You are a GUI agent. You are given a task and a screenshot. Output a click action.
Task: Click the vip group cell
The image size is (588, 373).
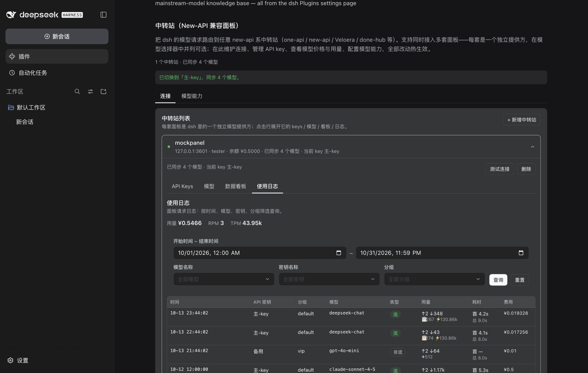(x=301, y=351)
